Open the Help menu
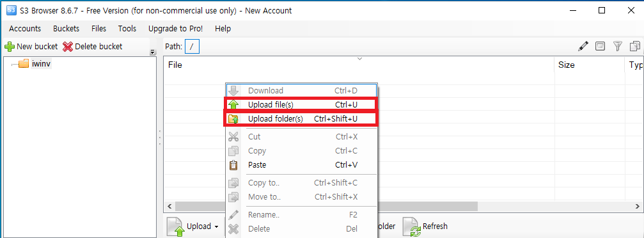Viewport: 644px width, 238px height. 223,29
